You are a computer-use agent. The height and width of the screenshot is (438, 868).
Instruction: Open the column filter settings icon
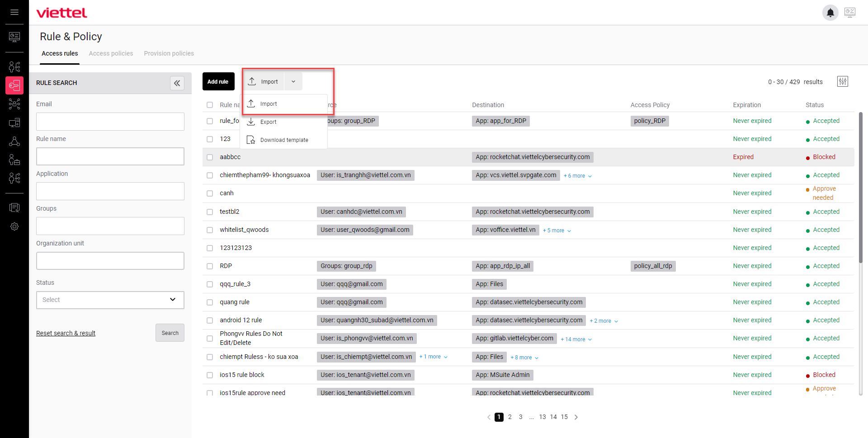click(x=843, y=81)
